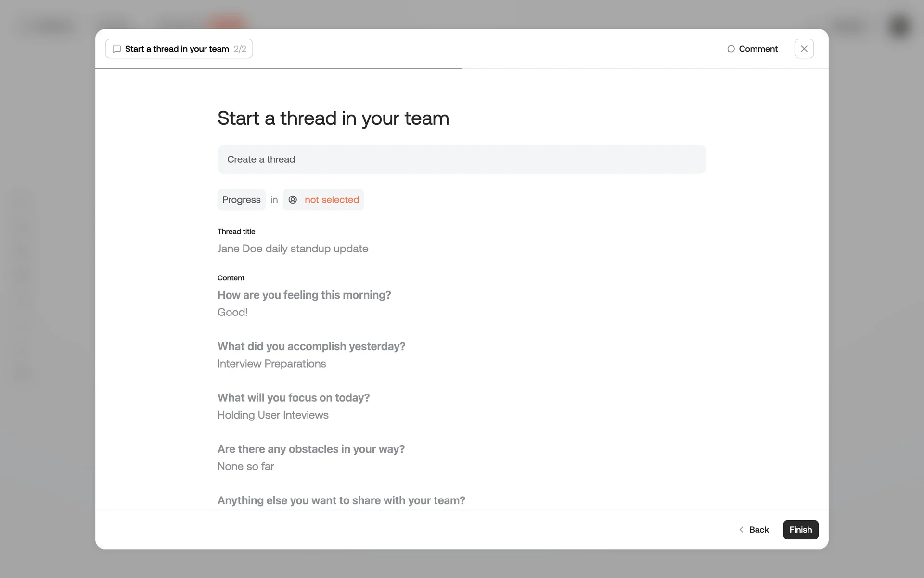Click the 'Good!' answer text
Image resolution: width=924 pixels, height=578 pixels.
(x=232, y=312)
